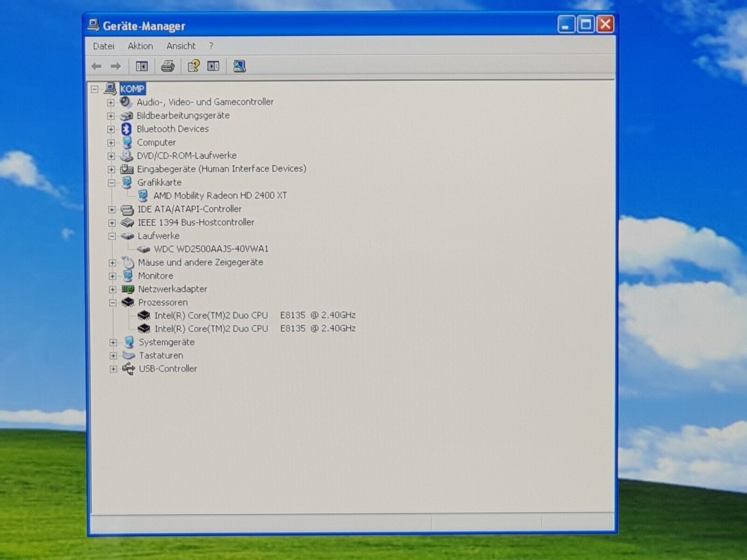Click the AMD Mobility Radeon display icon
This screenshot has height=560, width=747.
click(x=143, y=196)
